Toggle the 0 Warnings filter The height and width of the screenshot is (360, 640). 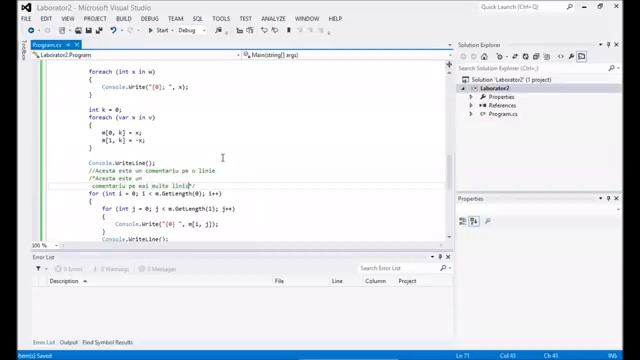coord(111,269)
